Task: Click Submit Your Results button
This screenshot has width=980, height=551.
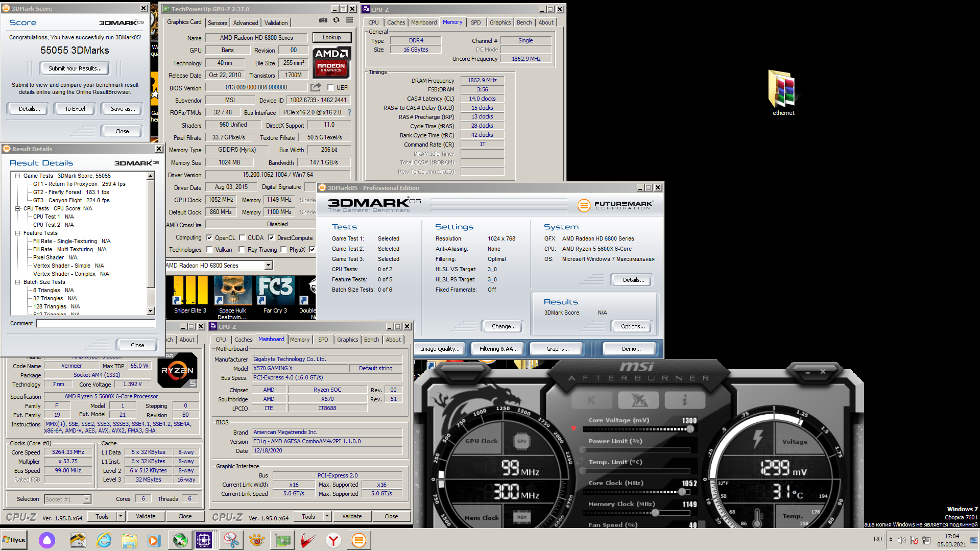Action: tap(75, 68)
